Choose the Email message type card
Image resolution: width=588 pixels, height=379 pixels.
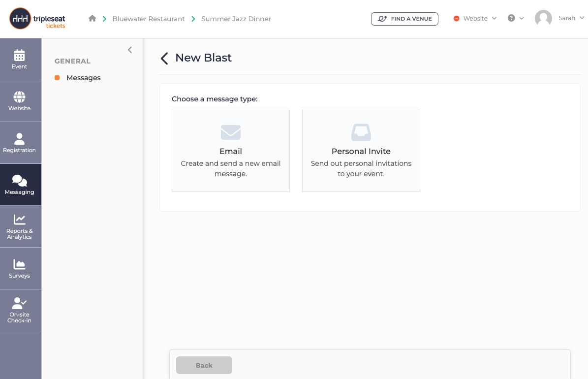pos(231,151)
